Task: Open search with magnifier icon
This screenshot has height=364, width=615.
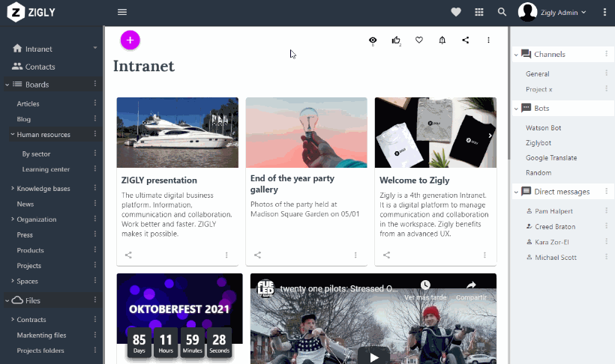Action: [x=502, y=12]
